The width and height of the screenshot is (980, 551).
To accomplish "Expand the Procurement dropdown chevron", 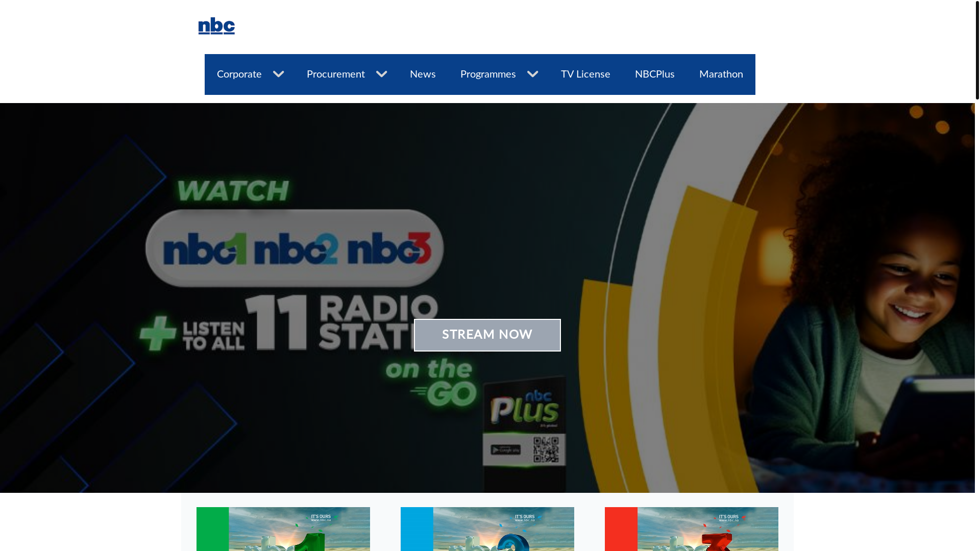I will [381, 74].
